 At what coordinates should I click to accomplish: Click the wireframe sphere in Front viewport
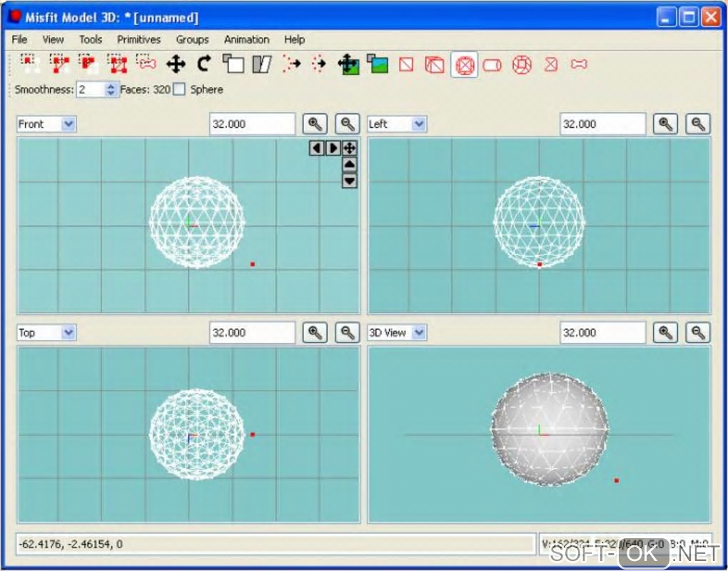(x=197, y=222)
